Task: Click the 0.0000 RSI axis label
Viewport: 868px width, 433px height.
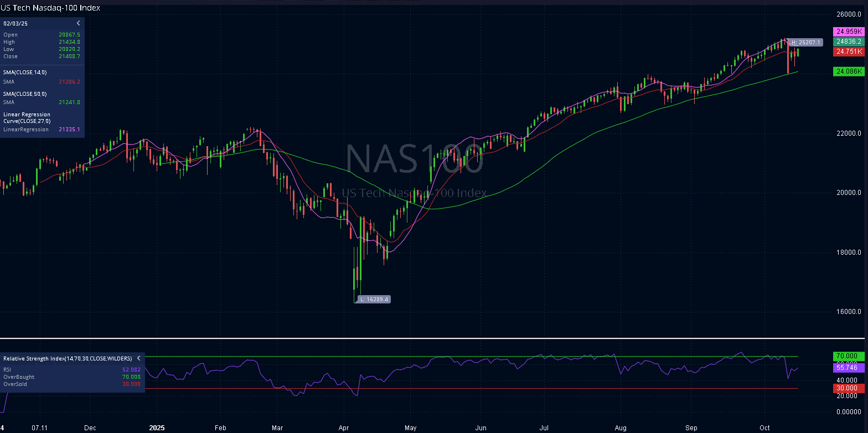Action: pos(849,411)
